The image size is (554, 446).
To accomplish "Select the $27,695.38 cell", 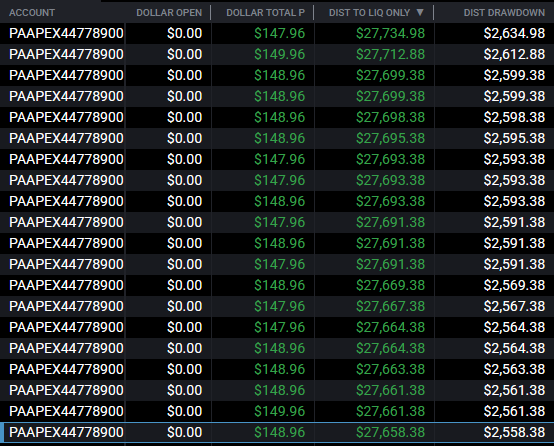I will 390,138.
